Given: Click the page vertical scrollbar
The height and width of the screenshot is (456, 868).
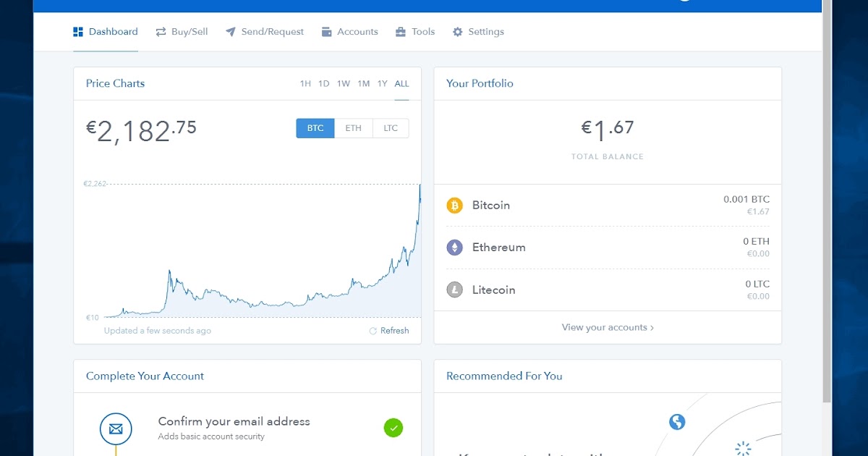Looking at the screenshot, I should [x=827, y=203].
